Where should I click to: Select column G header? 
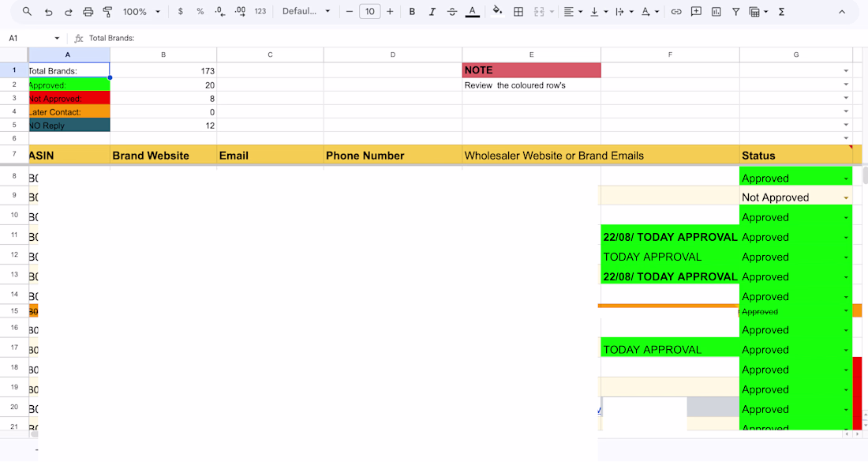point(795,54)
